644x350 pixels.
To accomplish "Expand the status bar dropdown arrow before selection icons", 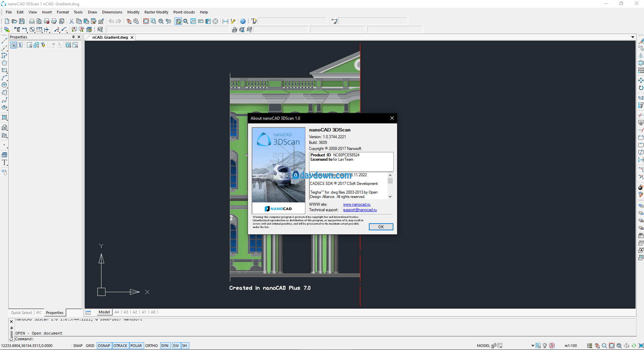I will click(533, 346).
